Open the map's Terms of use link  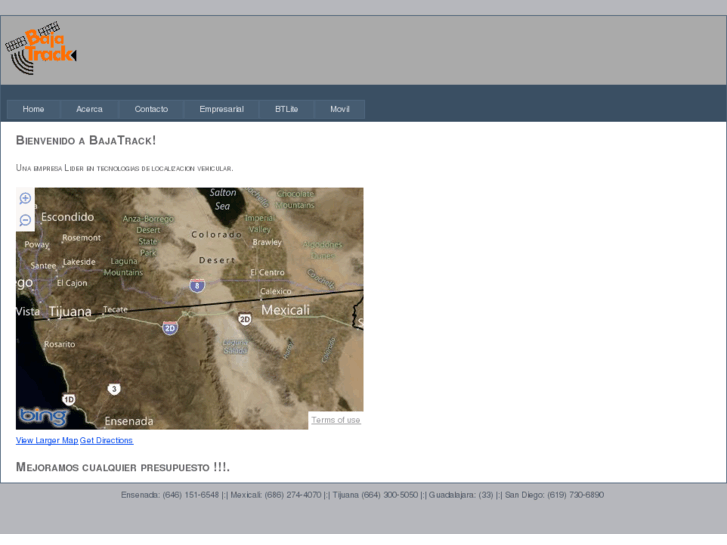[x=336, y=420]
